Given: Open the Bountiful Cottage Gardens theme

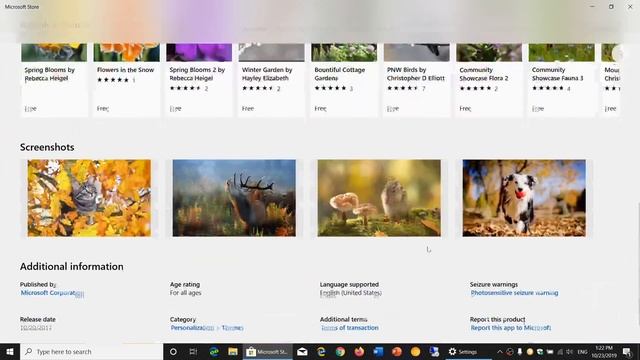Looking at the screenshot, I should pyautogui.click(x=344, y=80).
